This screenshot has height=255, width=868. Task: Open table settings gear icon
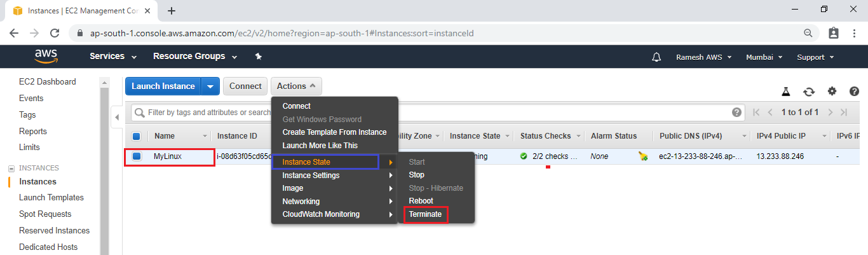point(832,91)
